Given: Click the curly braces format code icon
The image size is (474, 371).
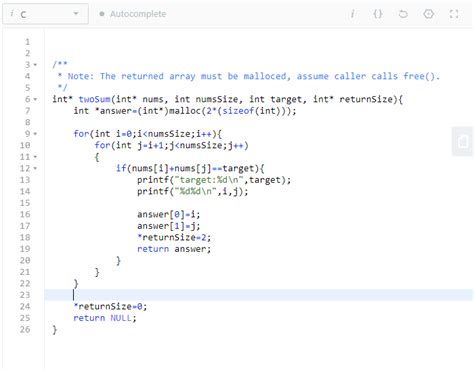Looking at the screenshot, I should coord(378,14).
